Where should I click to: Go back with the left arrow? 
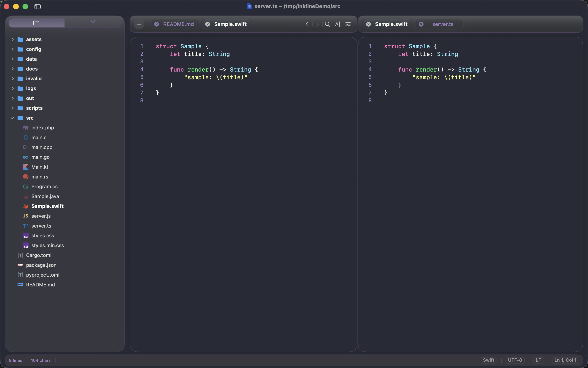[x=307, y=24]
